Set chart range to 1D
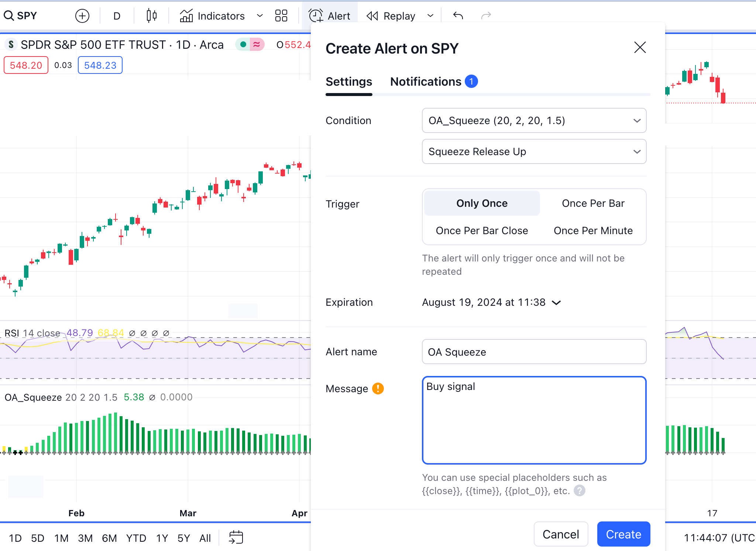This screenshot has height=551, width=756. coord(15,538)
